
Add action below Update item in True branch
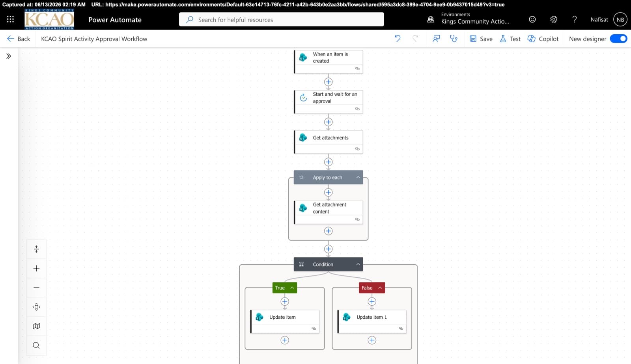285,340
